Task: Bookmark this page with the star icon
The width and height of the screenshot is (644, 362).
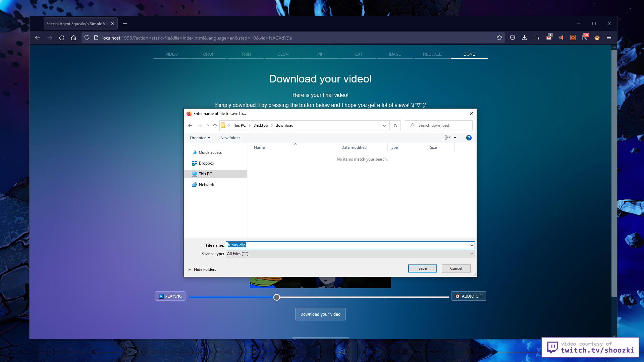Action: pos(499,38)
